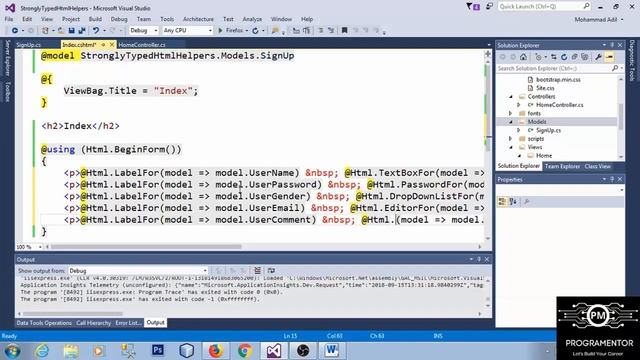Image resolution: width=640 pixels, height=360 pixels.
Task: Click the bookmark icon in toolbar
Action: point(344,31)
